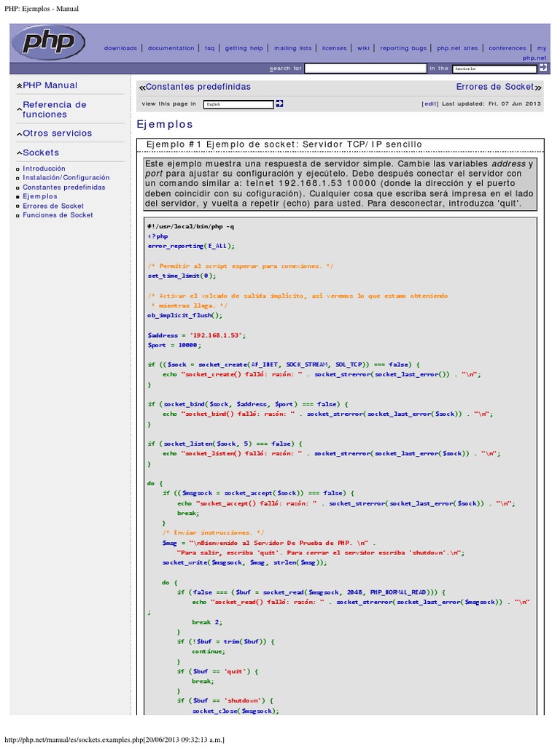Click the set_time_limit(0) code line
The width and height of the screenshot is (560, 747).
(x=182, y=276)
